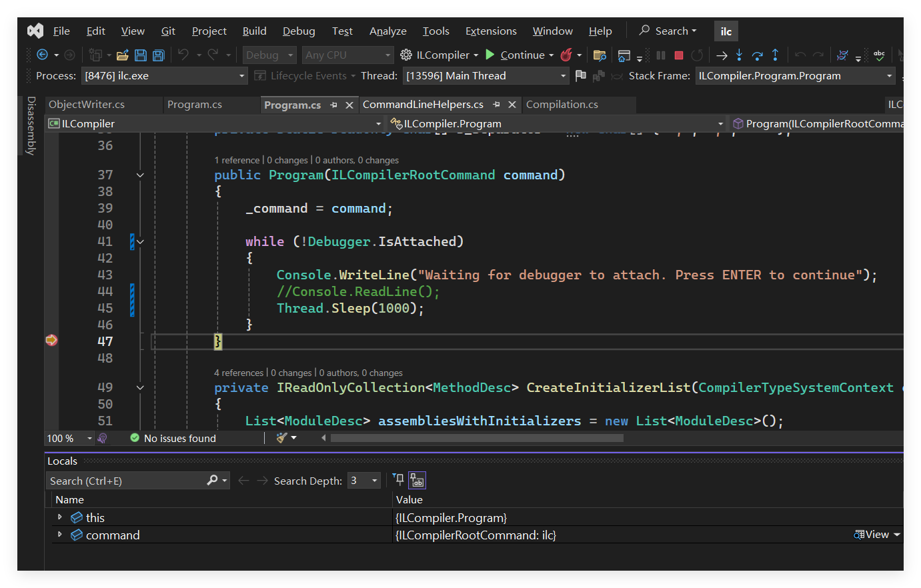The image size is (921, 588).
Task: Open the Continue button dropdown arrow
Action: pos(552,55)
